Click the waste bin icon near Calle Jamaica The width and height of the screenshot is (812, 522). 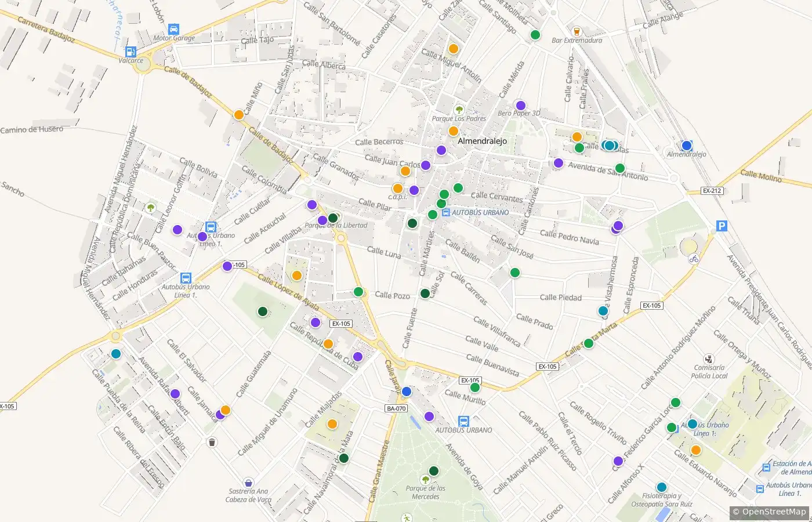(x=212, y=443)
